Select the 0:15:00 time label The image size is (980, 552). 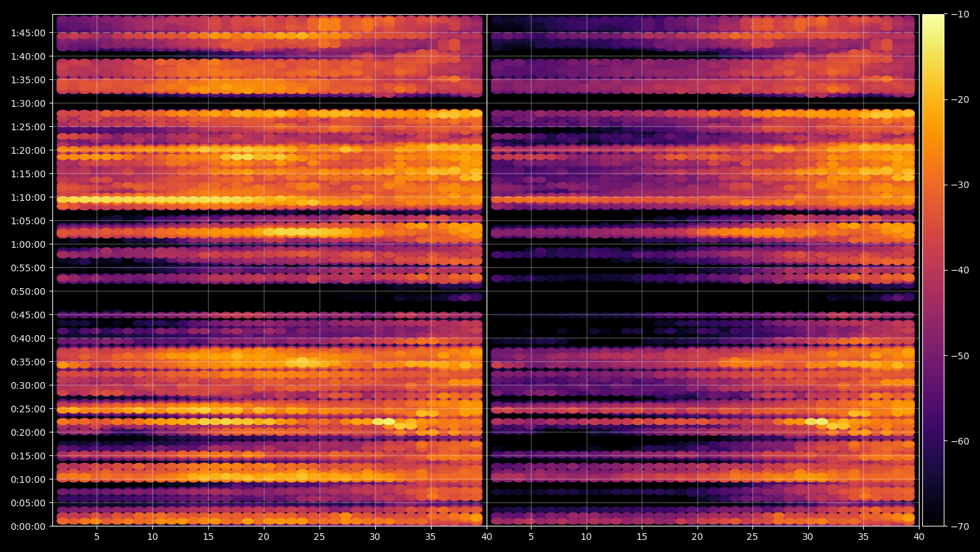(28, 456)
